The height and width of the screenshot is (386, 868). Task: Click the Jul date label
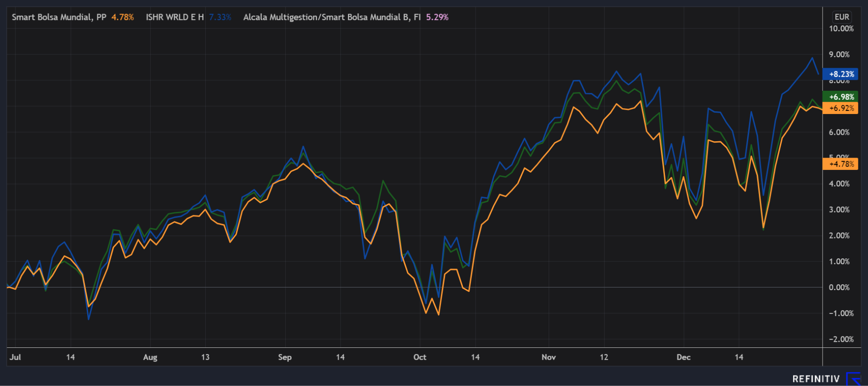click(15, 357)
